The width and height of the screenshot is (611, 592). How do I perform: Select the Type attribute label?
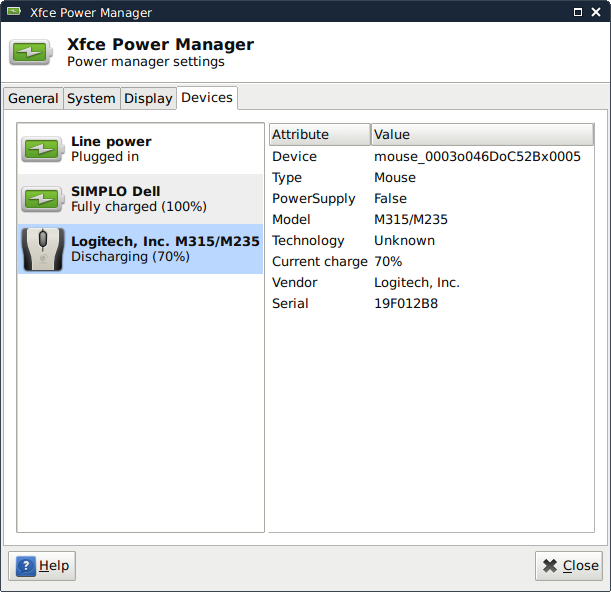287,178
